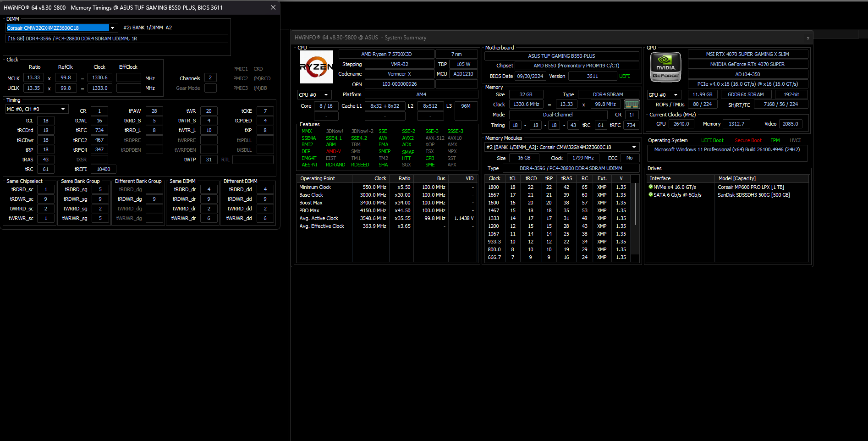Click the PCIe v4.0 x16 link info field

click(747, 84)
